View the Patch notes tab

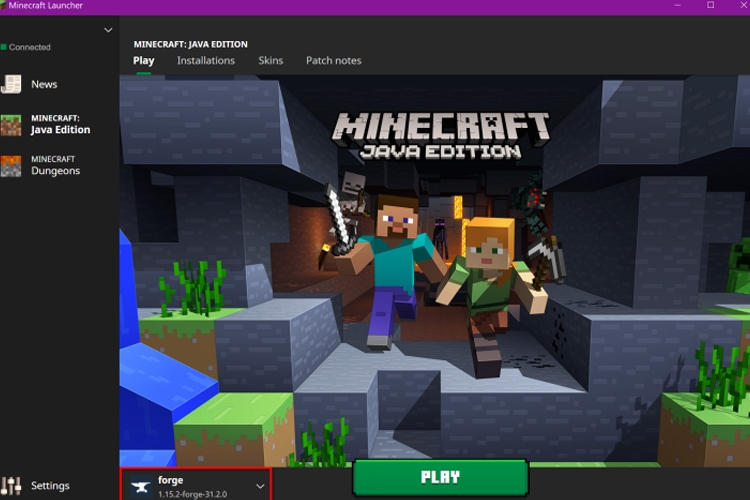coord(333,61)
